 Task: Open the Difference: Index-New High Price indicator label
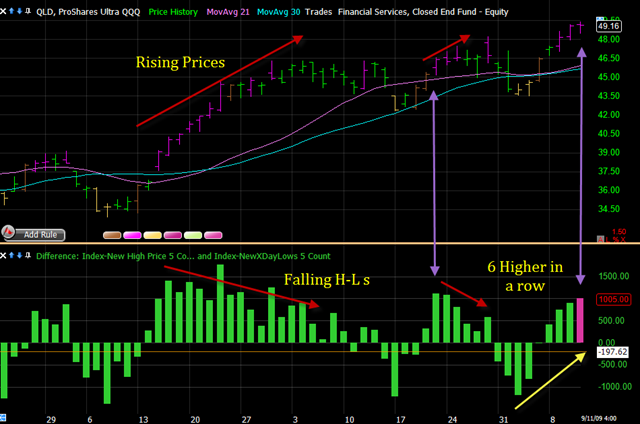183,256
